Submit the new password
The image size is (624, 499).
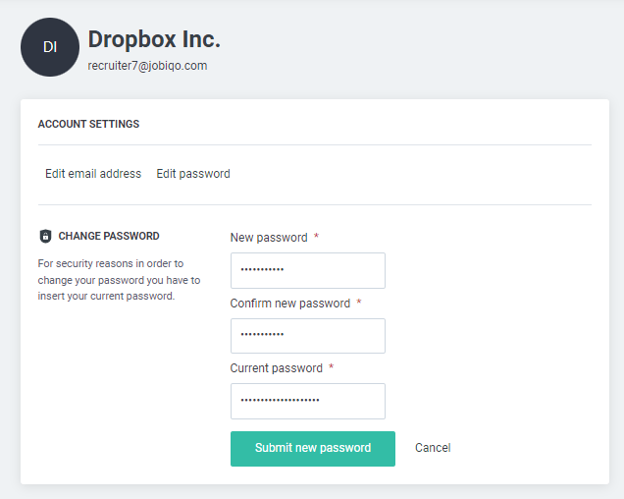coord(313,448)
